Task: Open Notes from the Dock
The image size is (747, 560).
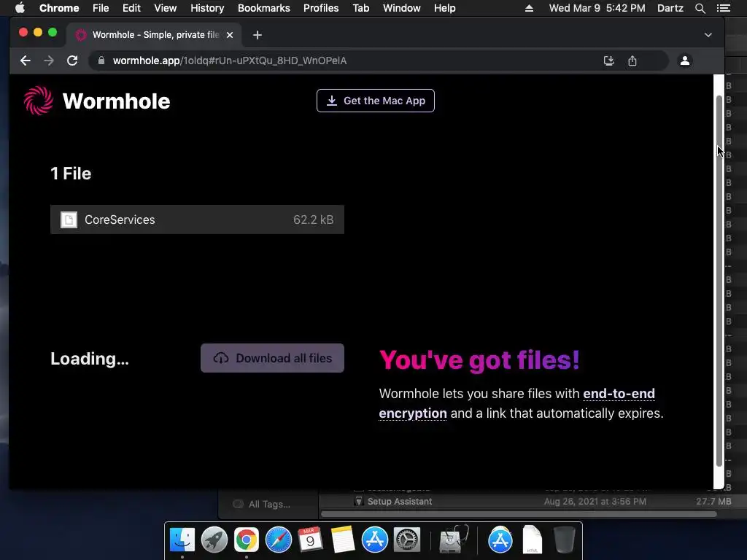Action: (343, 540)
